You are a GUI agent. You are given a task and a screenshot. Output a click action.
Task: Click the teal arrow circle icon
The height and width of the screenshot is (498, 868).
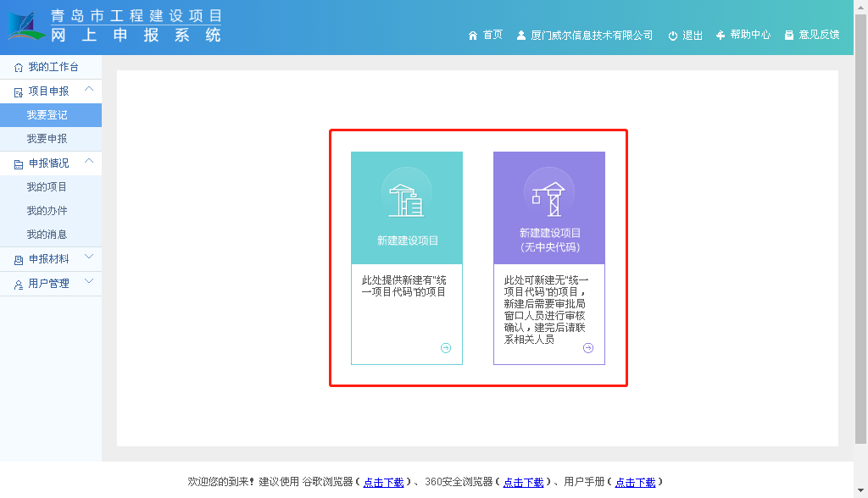446,348
